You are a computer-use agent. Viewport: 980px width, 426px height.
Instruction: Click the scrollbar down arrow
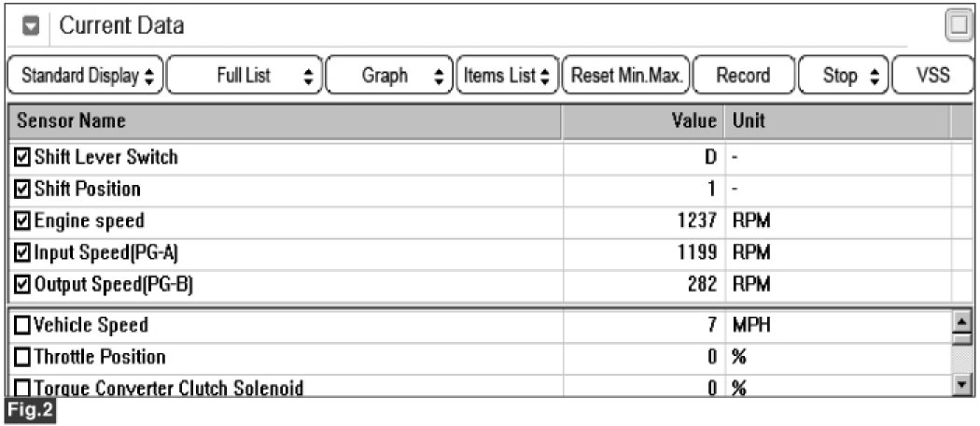point(962,384)
